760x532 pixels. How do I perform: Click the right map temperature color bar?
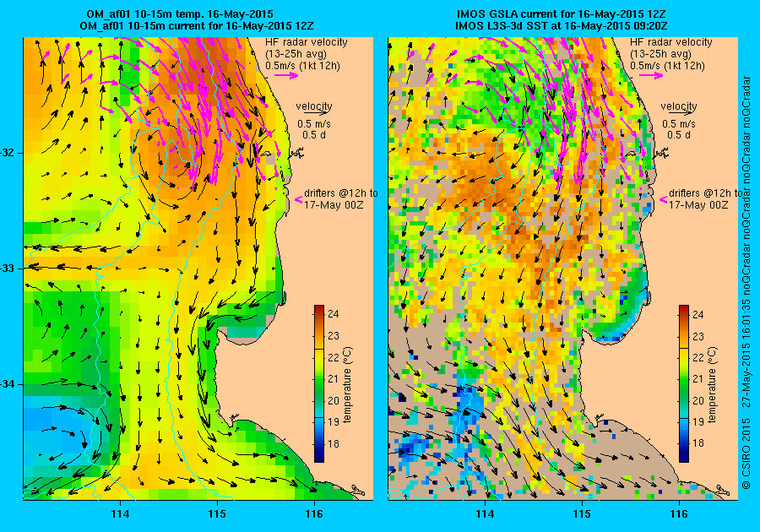(x=684, y=383)
